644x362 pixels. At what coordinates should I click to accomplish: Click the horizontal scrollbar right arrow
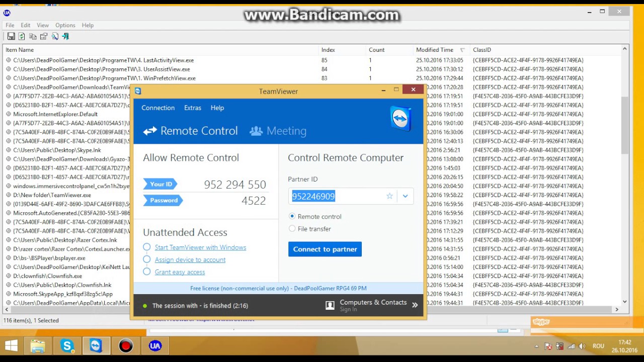[617, 310]
